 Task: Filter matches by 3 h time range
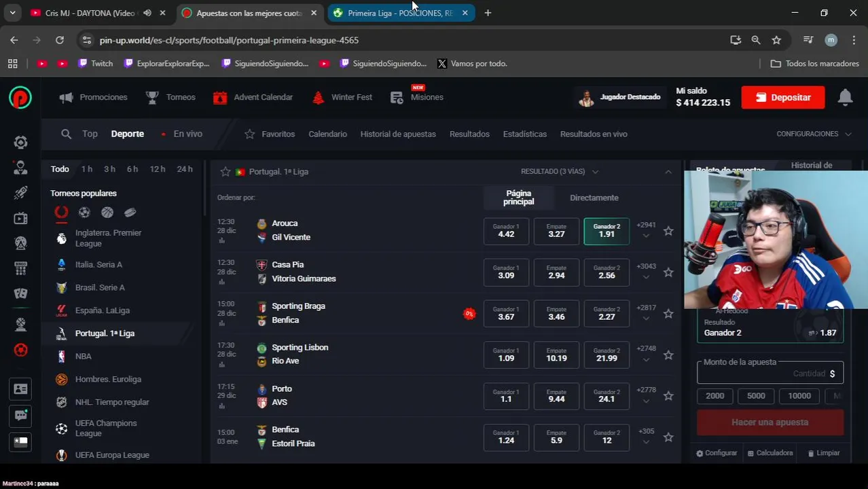point(109,169)
